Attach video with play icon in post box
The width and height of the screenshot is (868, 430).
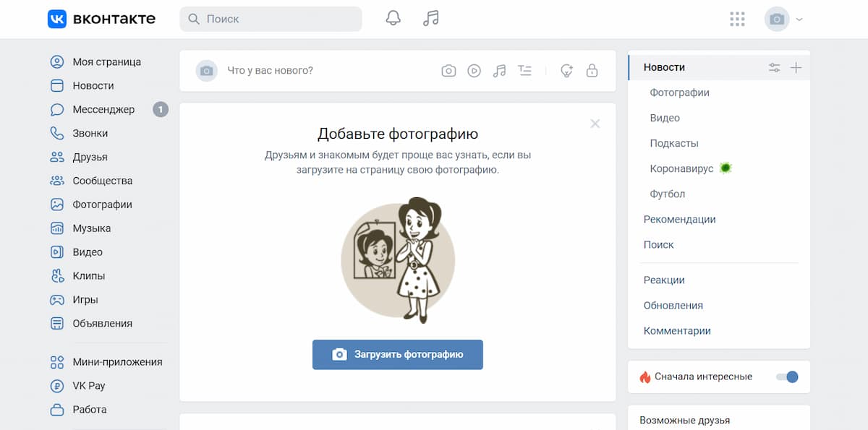coord(474,70)
